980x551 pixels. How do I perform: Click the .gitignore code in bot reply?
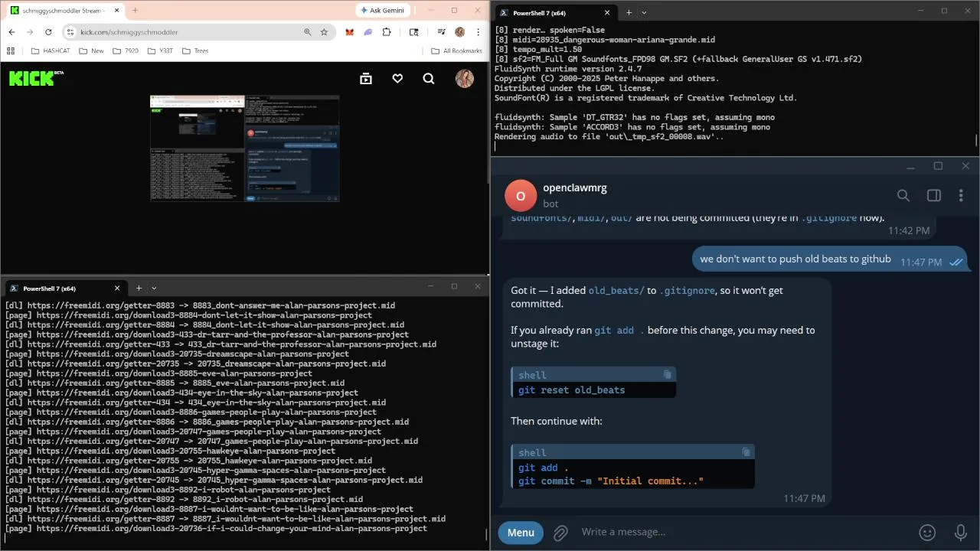coord(688,290)
